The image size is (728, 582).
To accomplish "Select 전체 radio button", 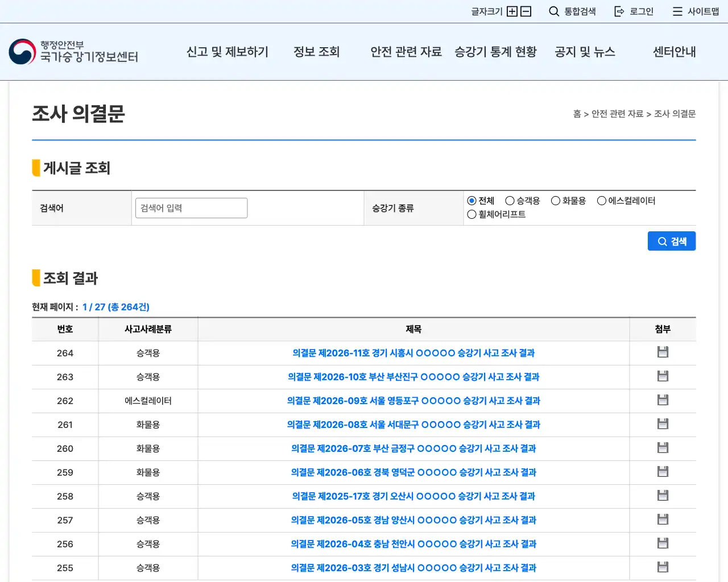I will [471, 201].
